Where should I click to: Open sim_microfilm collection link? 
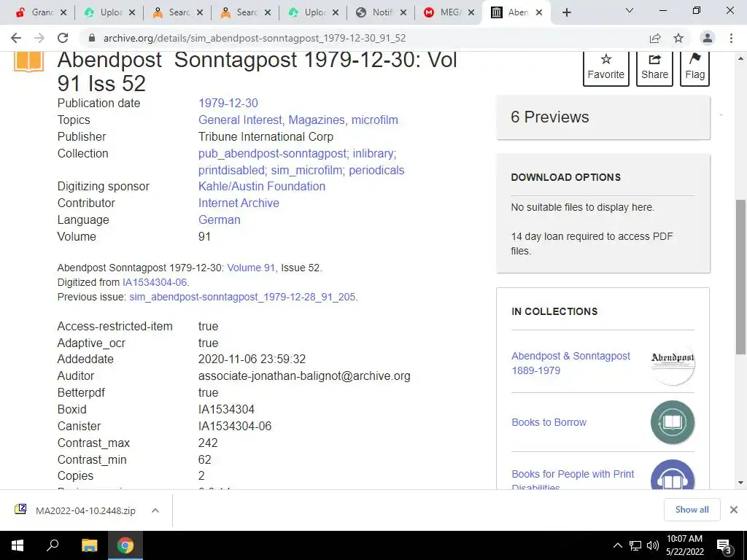click(307, 170)
